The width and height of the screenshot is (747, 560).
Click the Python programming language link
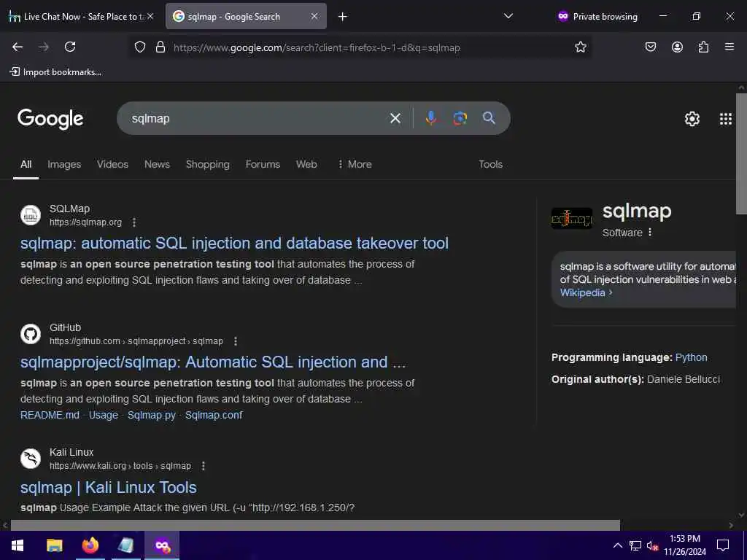pos(692,357)
